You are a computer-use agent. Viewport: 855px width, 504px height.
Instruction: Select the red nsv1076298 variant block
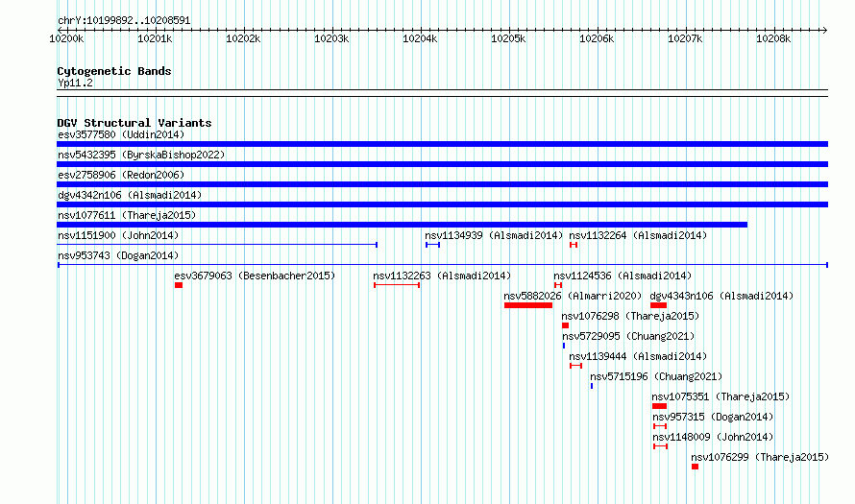tap(566, 325)
